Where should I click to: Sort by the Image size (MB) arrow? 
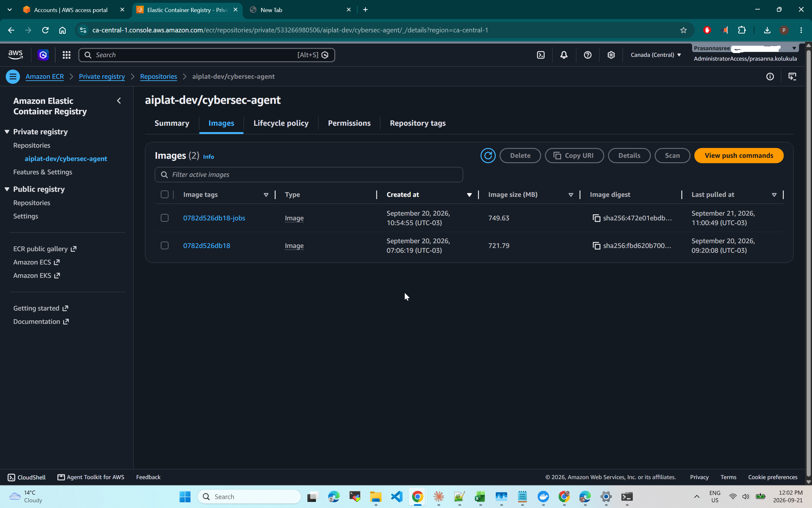pos(571,195)
